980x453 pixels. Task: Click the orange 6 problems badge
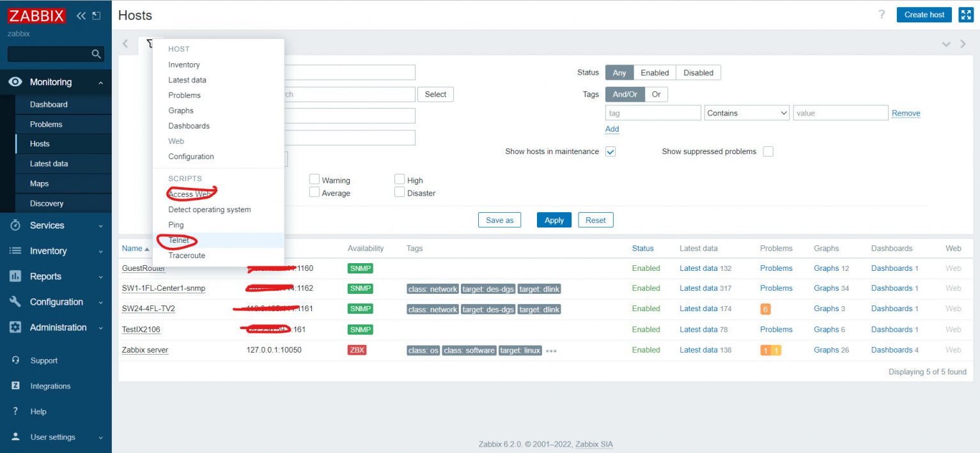pyautogui.click(x=765, y=309)
